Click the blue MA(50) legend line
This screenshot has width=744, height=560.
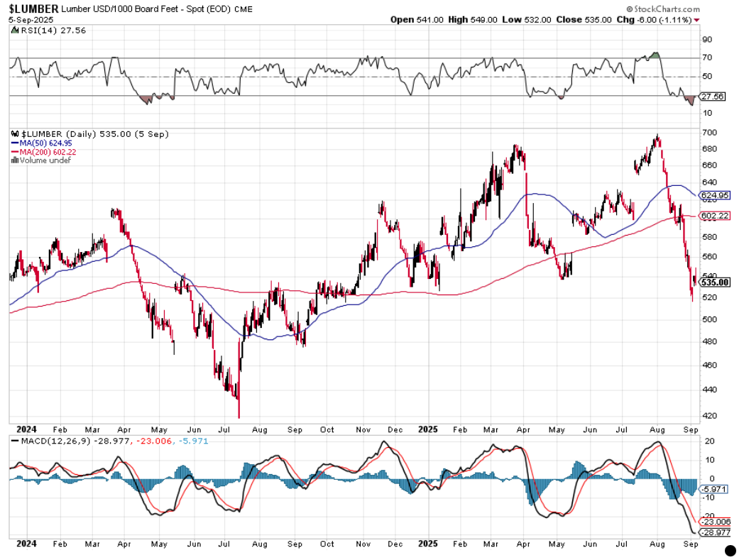[13, 143]
